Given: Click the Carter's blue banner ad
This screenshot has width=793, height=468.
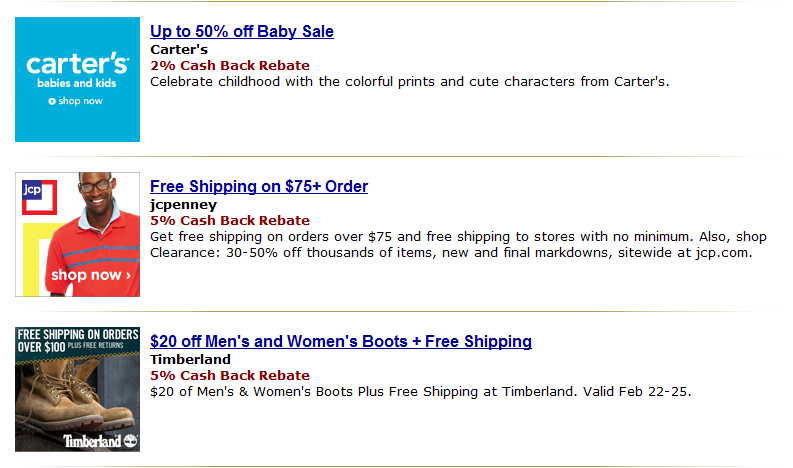Looking at the screenshot, I should [x=77, y=79].
